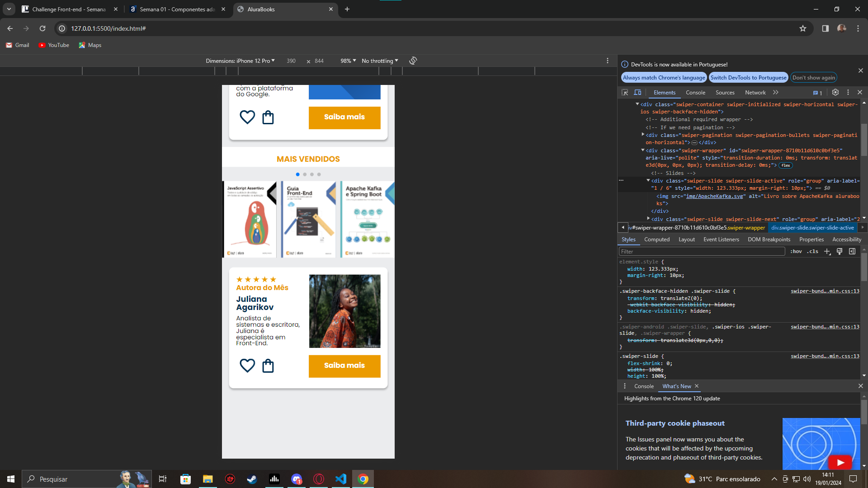Click the Computed styles tab

tap(656, 239)
